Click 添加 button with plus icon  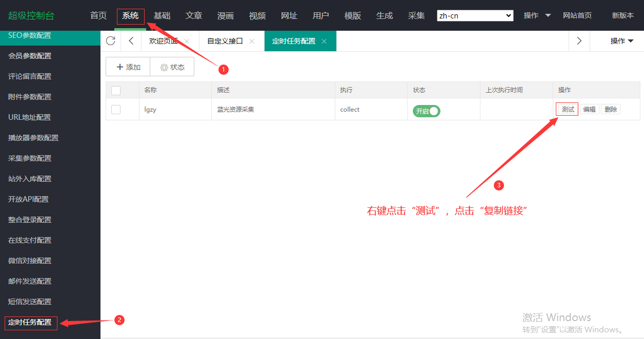coord(128,67)
